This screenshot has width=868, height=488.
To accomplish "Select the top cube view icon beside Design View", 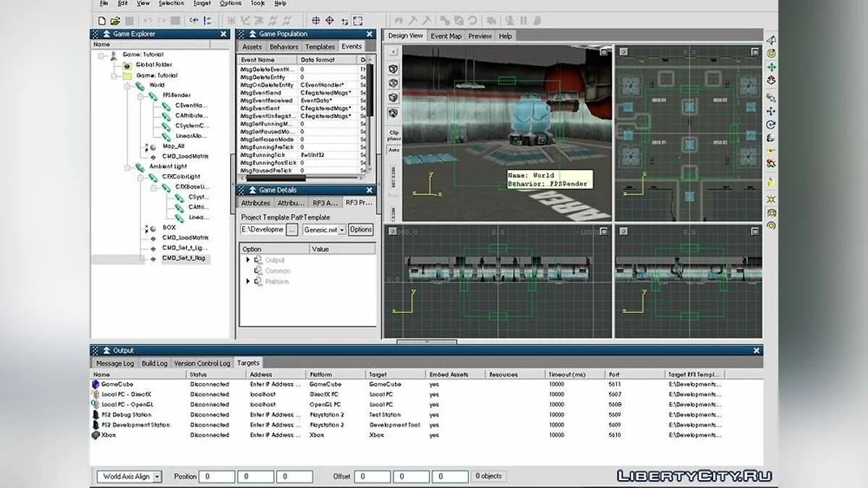I will 393,69.
